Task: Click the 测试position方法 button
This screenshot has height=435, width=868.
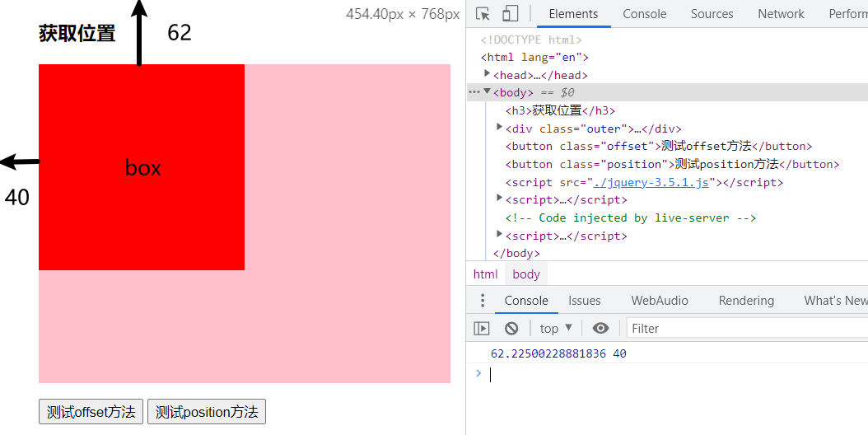Action: pos(207,412)
